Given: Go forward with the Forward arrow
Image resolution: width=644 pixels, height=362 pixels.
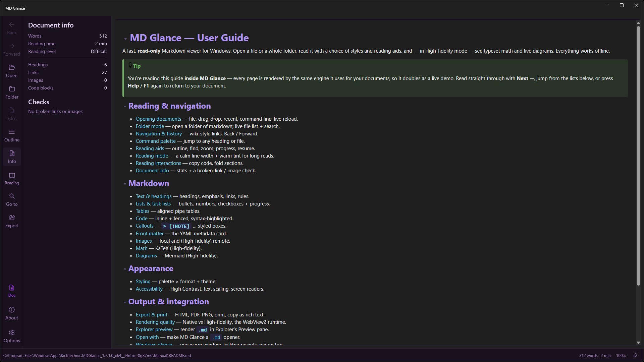Looking at the screenshot, I should (x=12, y=50).
